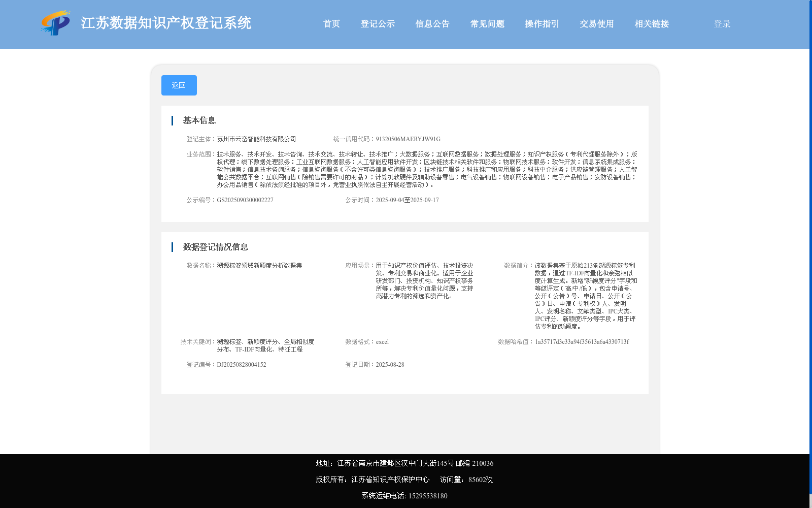Click the system logo icon in header

(x=56, y=23)
